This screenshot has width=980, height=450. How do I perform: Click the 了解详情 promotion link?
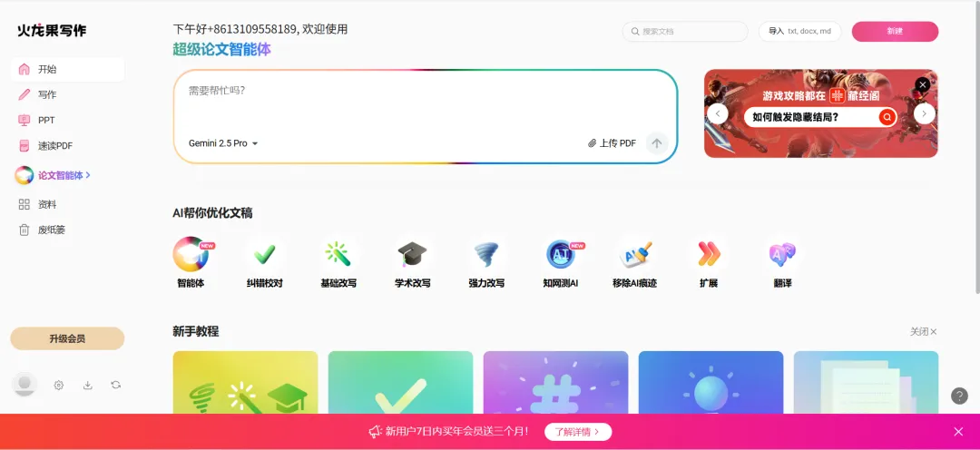pyautogui.click(x=578, y=432)
